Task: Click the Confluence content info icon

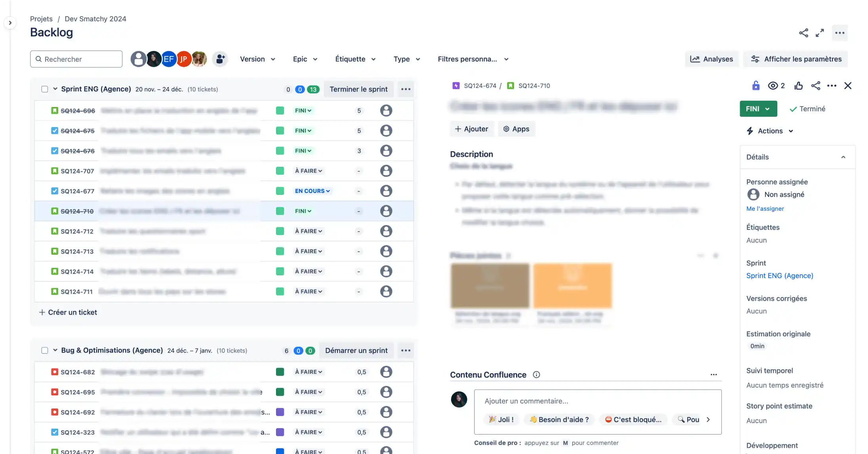Action: pos(536,375)
